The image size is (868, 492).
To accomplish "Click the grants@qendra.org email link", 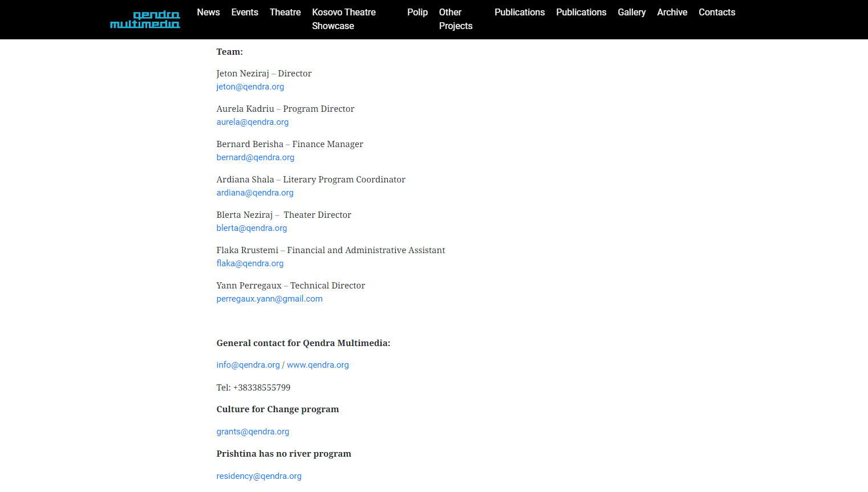I will pyautogui.click(x=253, y=432).
